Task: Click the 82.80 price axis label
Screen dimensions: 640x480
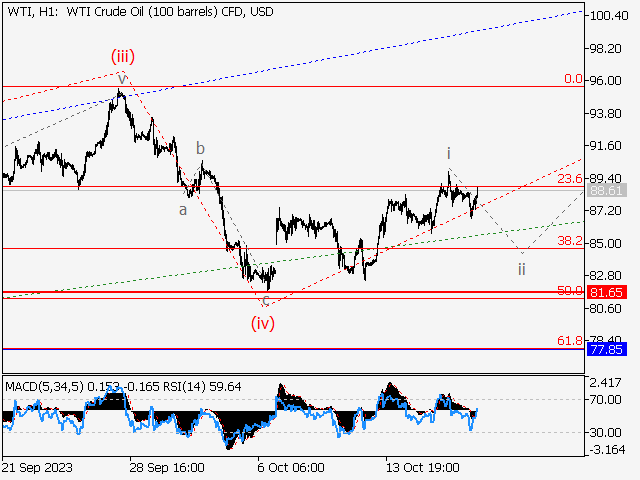Action: [x=606, y=276]
